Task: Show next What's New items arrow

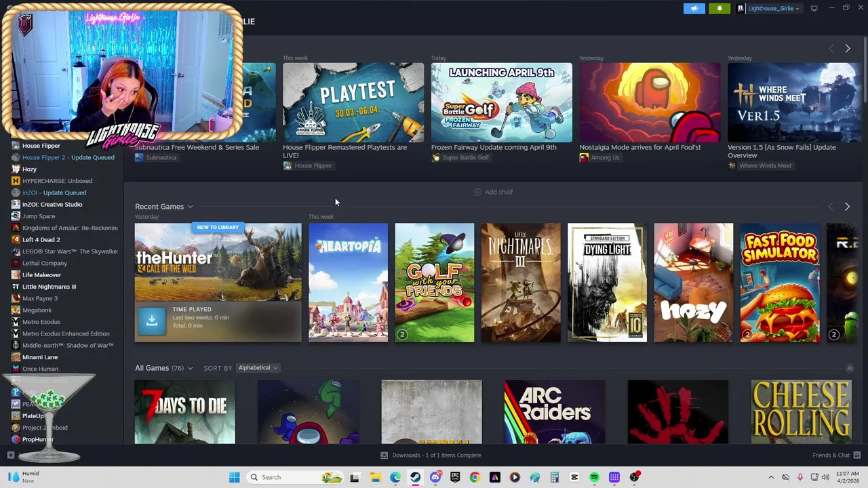Action: click(847, 48)
